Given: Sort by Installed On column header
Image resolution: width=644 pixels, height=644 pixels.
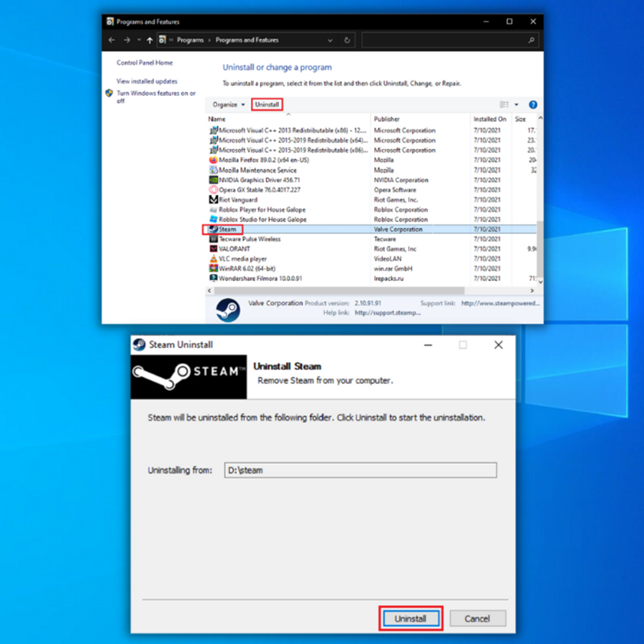Looking at the screenshot, I should point(490,119).
